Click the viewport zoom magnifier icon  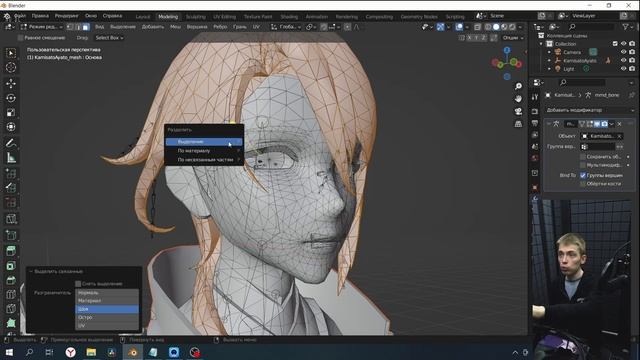[518, 86]
